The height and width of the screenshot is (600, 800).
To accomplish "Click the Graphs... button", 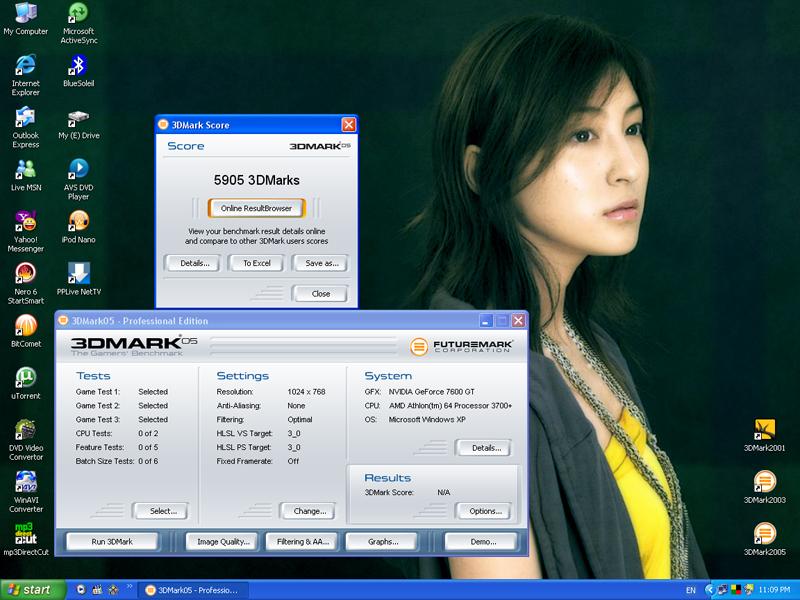I will [383, 542].
